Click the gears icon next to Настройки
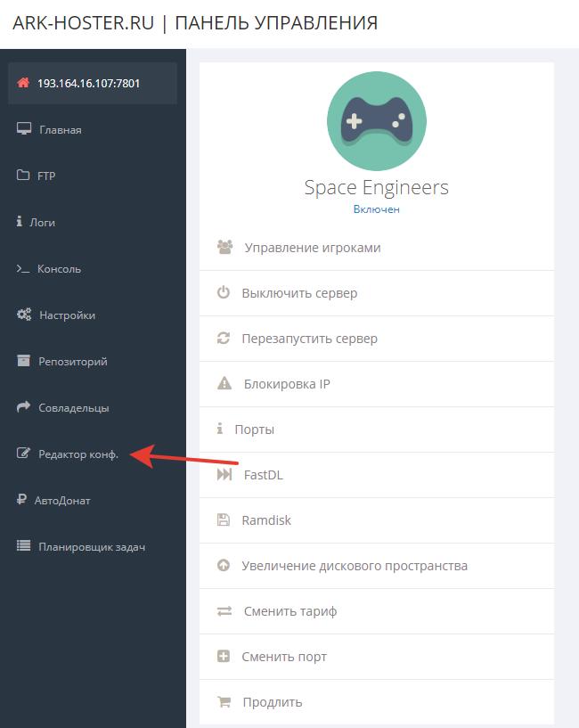 click(x=24, y=315)
